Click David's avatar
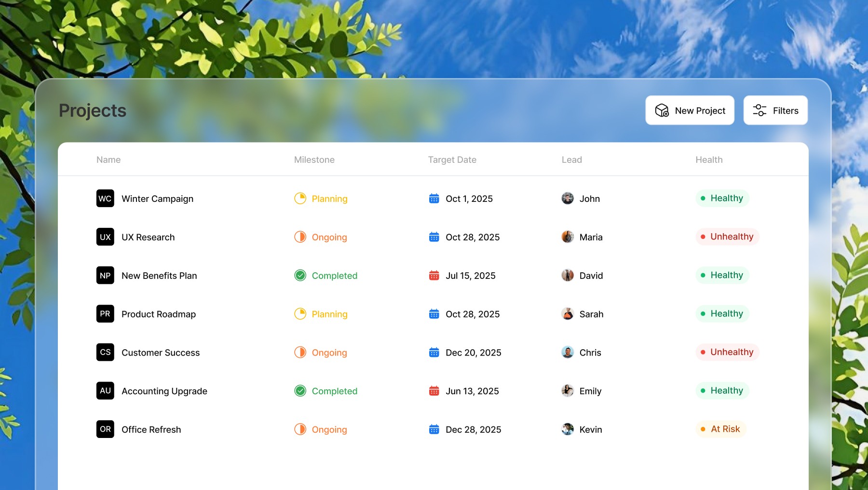868x490 pixels. (x=568, y=276)
